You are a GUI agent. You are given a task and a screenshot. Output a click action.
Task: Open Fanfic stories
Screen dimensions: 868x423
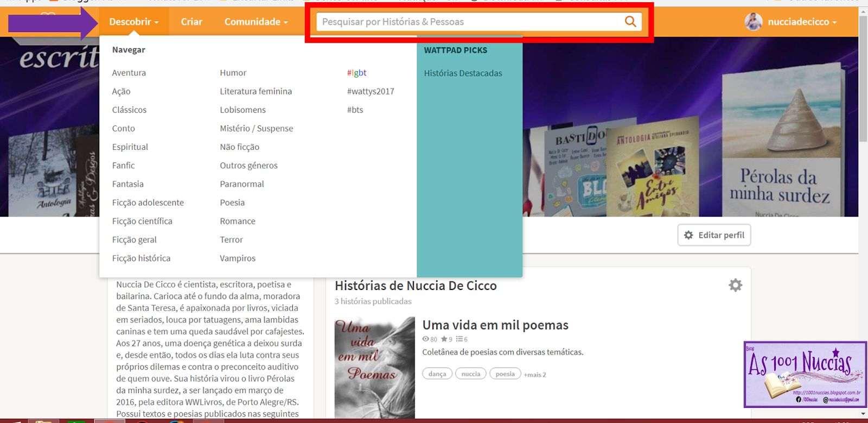point(123,165)
